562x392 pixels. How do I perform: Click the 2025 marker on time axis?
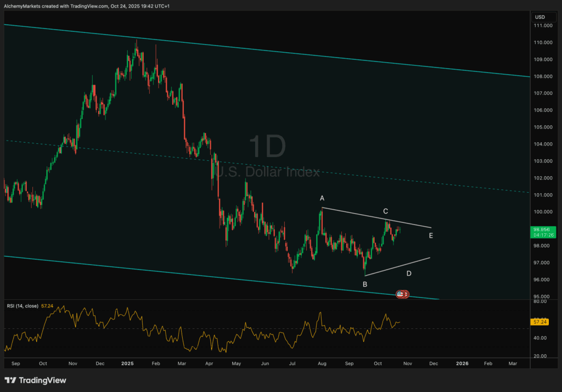pyautogui.click(x=127, y=363)
